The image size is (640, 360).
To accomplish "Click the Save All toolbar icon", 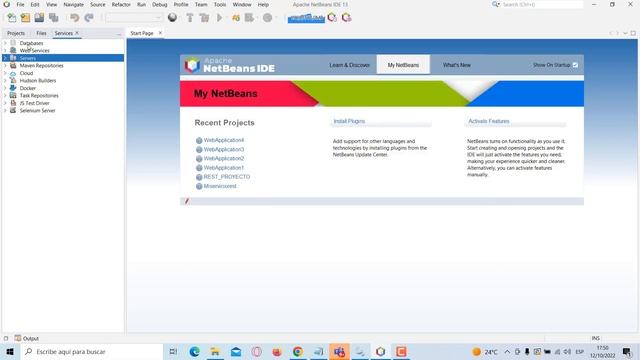I will pyautogui.click(x=53, y=18).
